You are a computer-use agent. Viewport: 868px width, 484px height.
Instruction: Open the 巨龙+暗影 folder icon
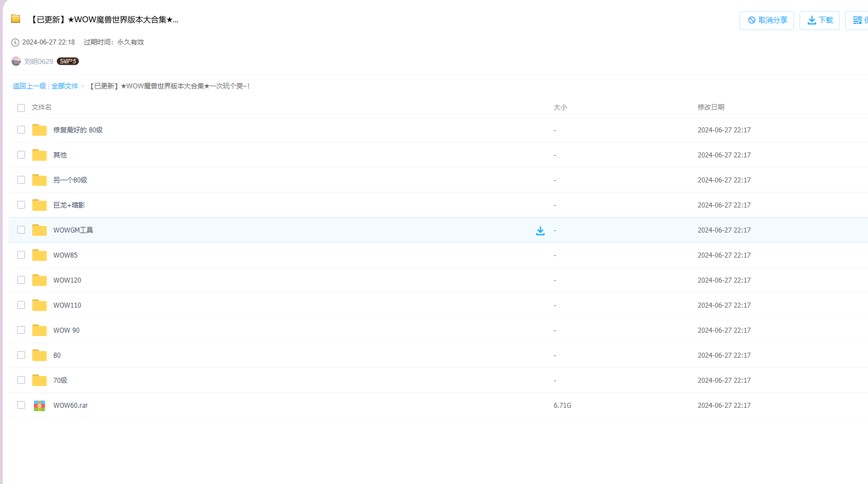(x=39, y=205)
